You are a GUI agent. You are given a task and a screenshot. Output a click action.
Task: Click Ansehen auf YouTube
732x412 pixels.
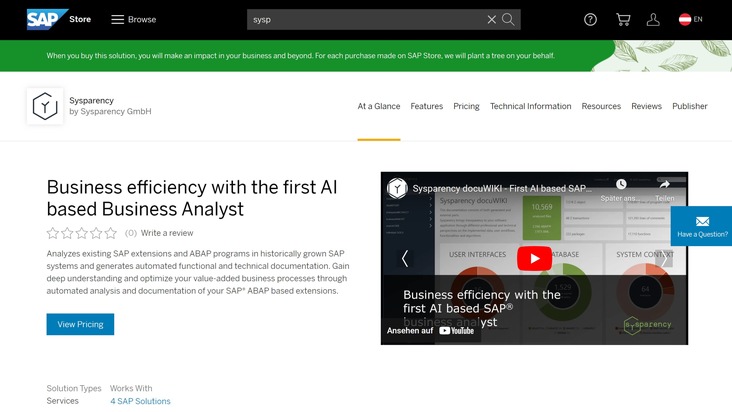[430, 330]
